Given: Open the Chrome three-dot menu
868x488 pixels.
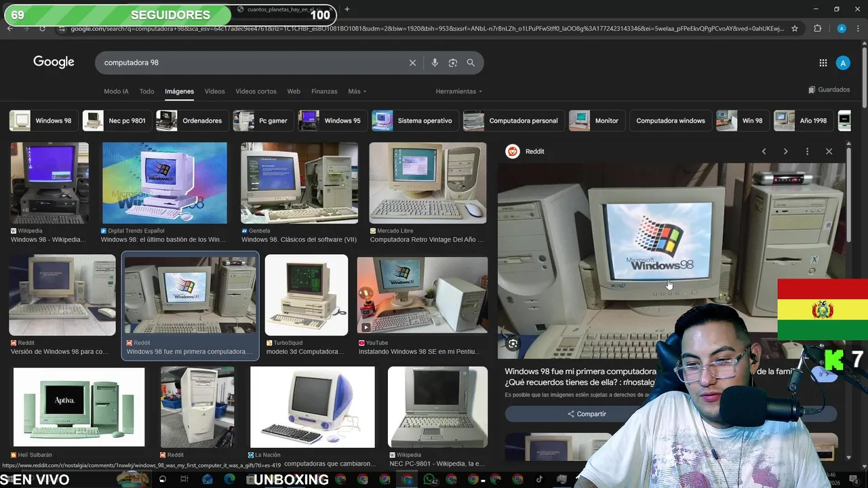Looking at the screenshot, I should point(859,28).
